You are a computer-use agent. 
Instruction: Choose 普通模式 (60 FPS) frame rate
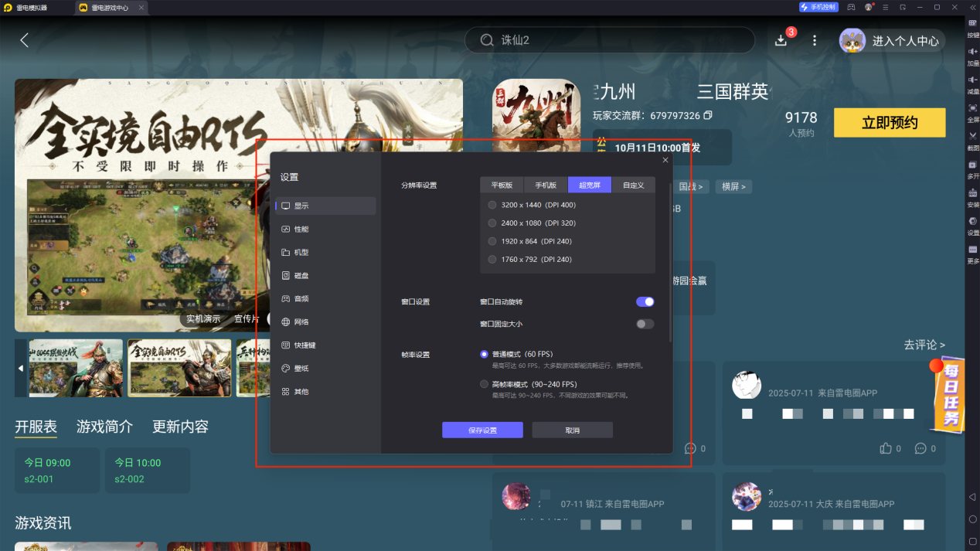click(485, 354)
